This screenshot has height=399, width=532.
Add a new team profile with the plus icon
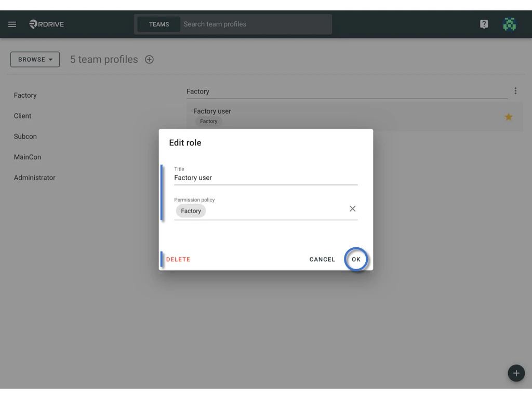coord(149,59)
